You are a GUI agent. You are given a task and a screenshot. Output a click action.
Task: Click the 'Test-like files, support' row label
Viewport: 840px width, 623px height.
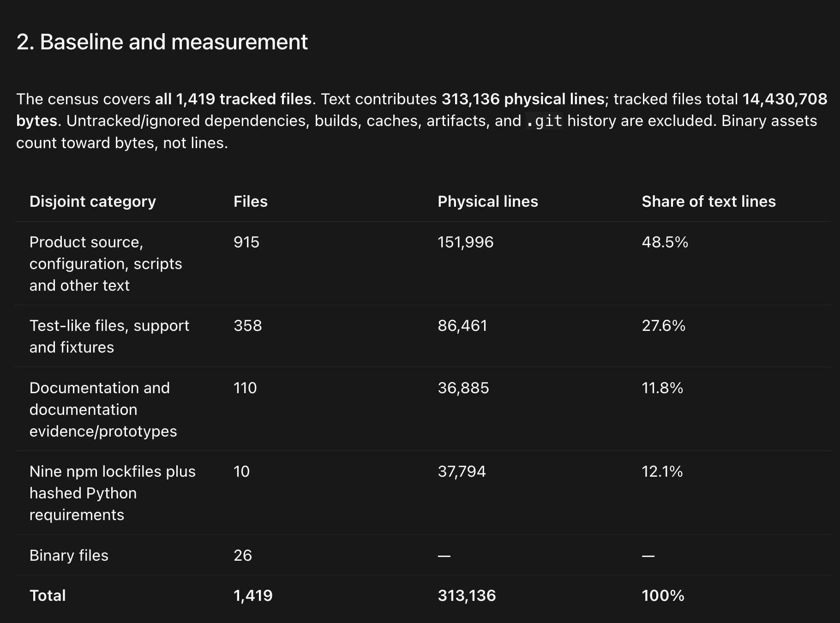click(109, 336)
